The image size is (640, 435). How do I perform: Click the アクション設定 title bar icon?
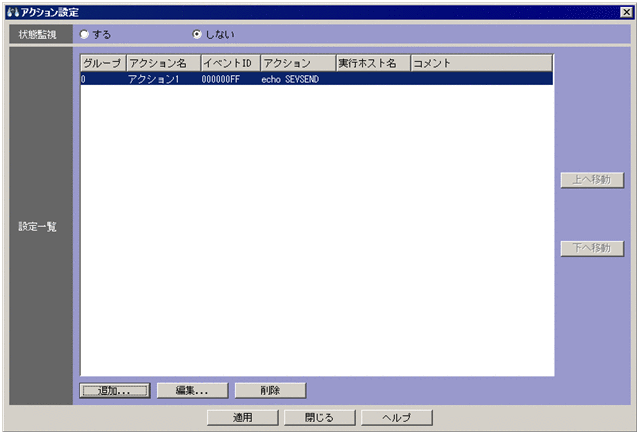(x=13, y=12)
